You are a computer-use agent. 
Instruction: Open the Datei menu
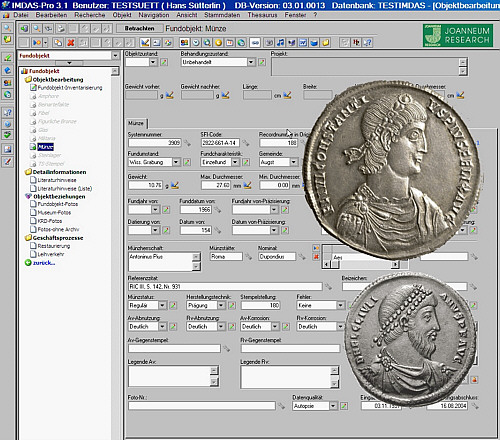tap(21, 15)
